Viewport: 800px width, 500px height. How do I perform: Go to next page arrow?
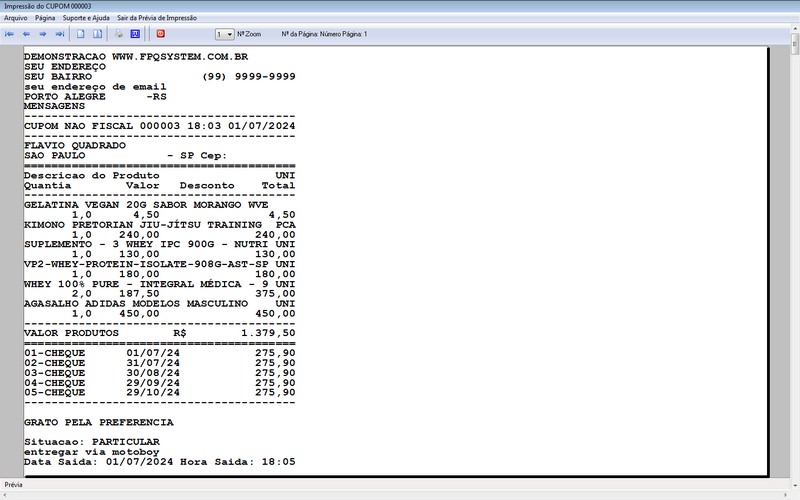(43, 34)
